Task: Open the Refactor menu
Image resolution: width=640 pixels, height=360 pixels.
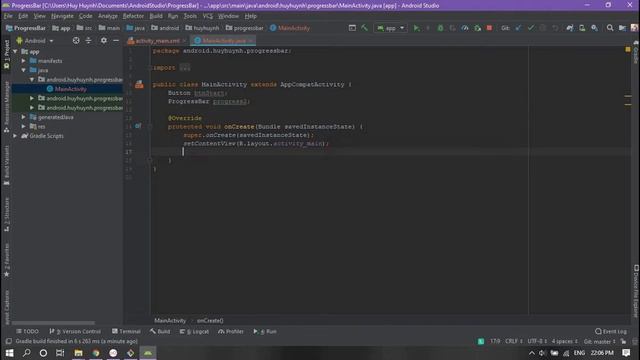Action: coord(133,16)
